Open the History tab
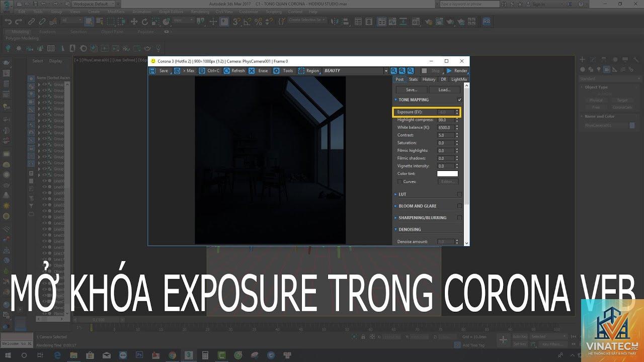The height and width of the screenshot is (362, 644). coord(429,79)
